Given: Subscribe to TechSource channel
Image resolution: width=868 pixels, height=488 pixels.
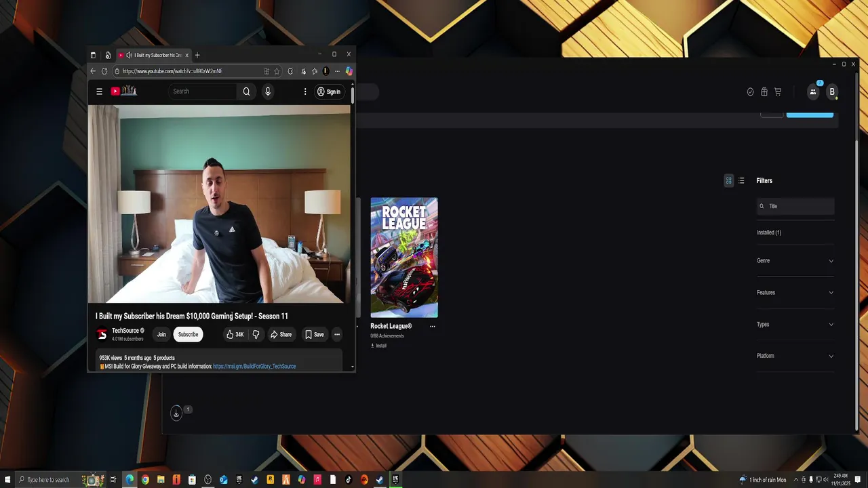Looking at the screenshot, I should pos(188,334).
